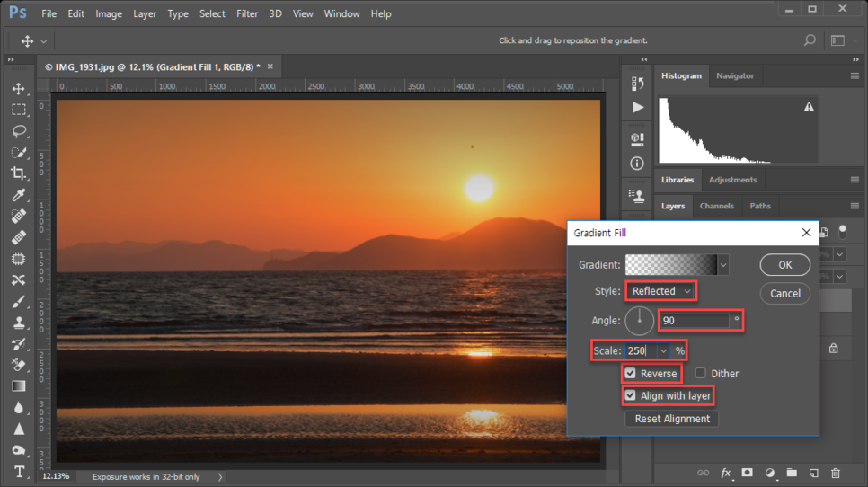Viewport: 868px width, 487px height.
Task: Click the delete layer trash icon
Action: [x=836, y=473]
